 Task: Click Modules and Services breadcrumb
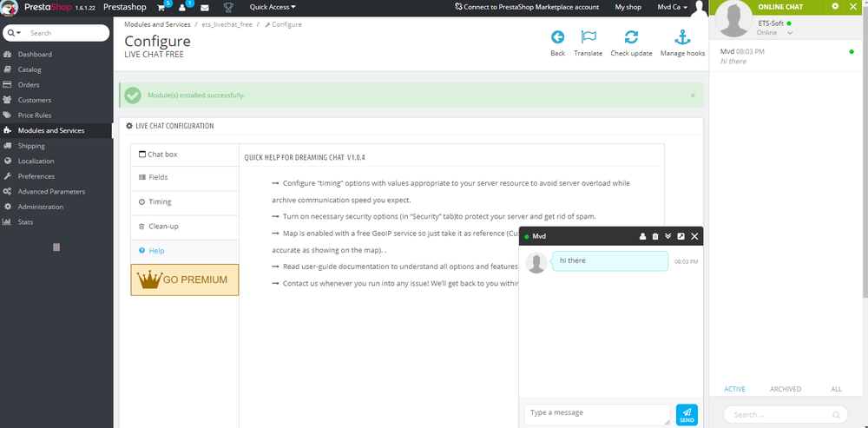click(x=157, y=24)
